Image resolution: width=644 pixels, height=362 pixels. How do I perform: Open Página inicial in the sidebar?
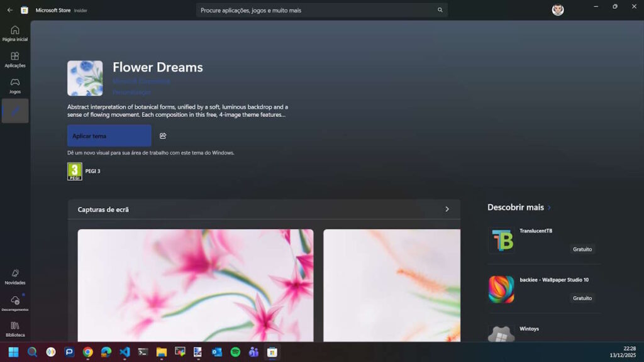tap(14, 32)
